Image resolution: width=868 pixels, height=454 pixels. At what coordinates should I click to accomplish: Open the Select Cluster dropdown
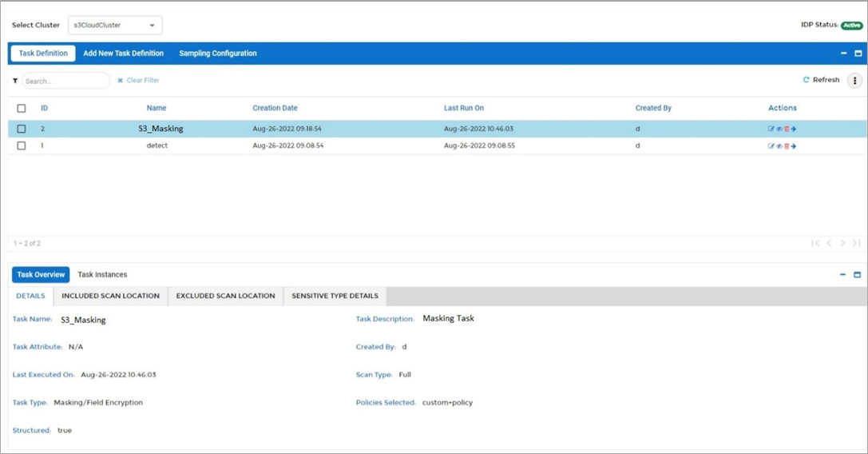click(x=115, y=25)
